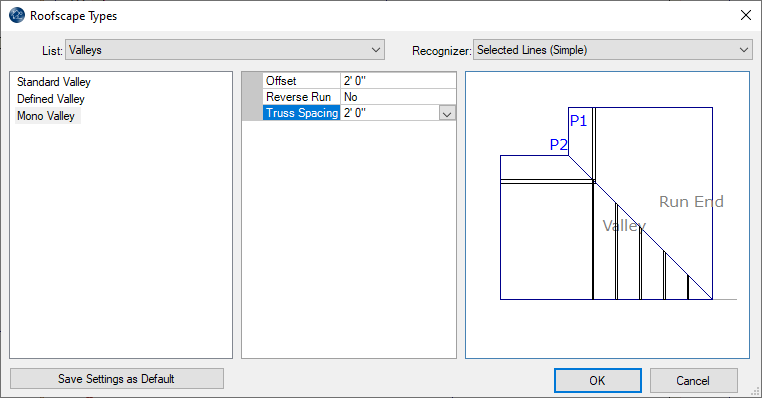
Task: Select Standard Valley in the list
Action: tap(54, 82)
